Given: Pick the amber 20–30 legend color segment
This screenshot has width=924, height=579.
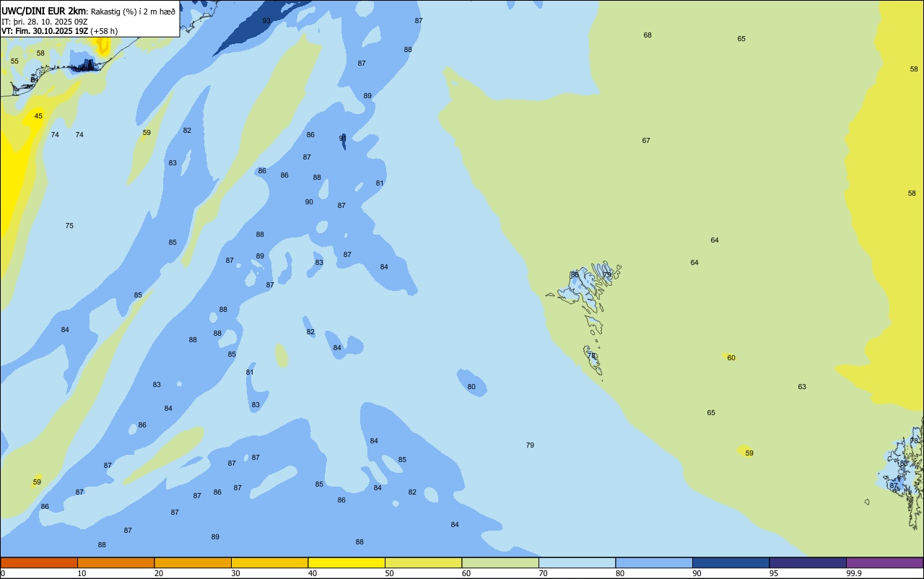Looking at the screenshot, I should click(193, 562).
